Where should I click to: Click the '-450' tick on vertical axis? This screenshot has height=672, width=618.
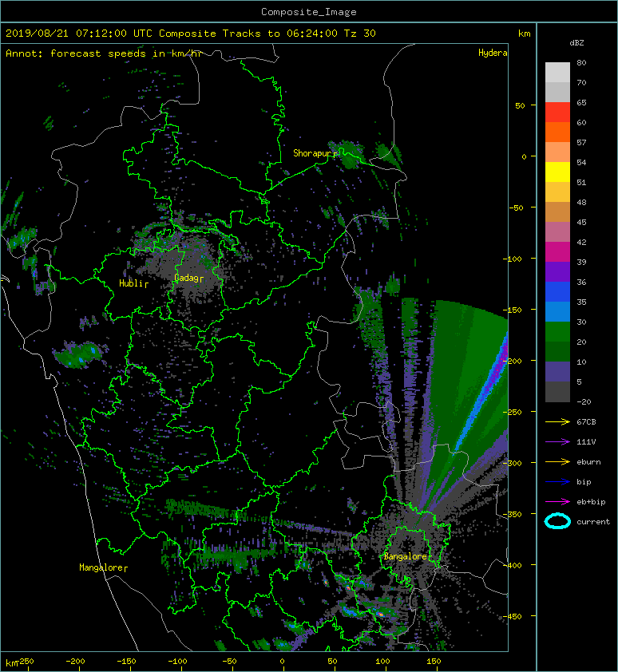[513, 616]
